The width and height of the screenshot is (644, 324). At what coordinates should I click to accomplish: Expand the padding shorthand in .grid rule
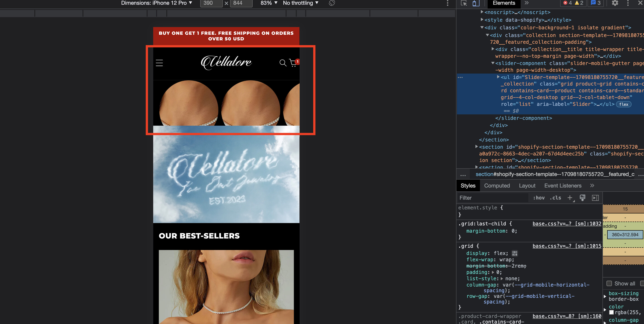pos(493,272)
